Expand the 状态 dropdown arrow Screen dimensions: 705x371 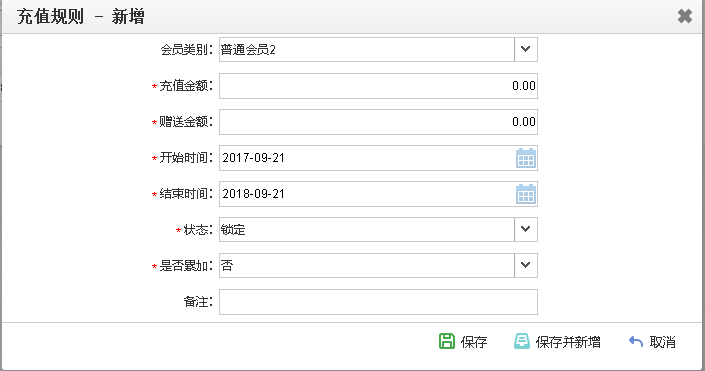526,229
